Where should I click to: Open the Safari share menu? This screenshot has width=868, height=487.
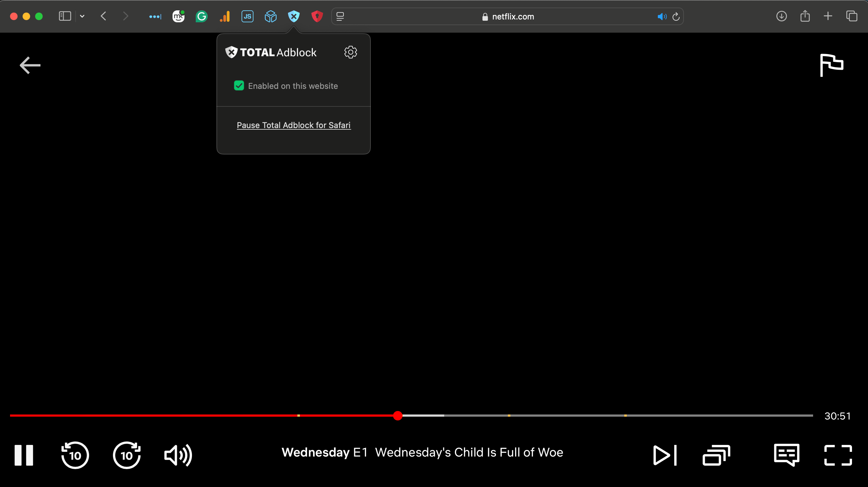click(x=805, y=16)
